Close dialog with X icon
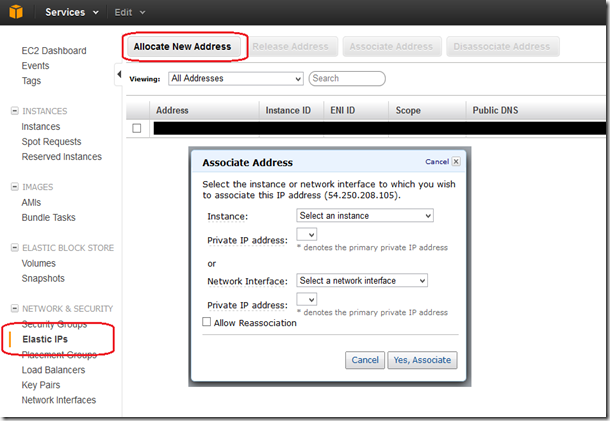The height and width of the screenshot is (421, 610). click(x=456, y=161)
